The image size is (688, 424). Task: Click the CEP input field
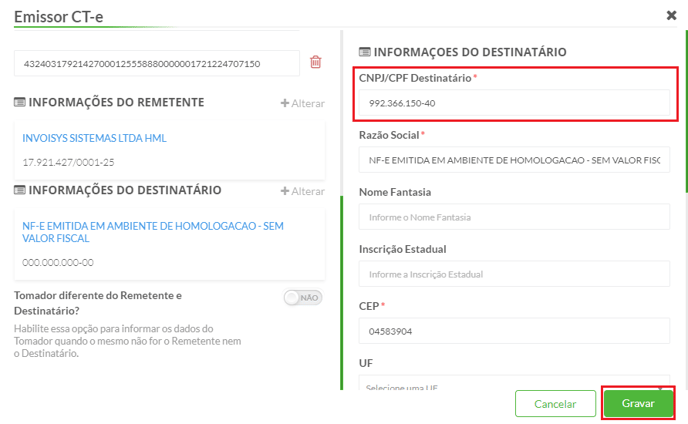[514, 331]
